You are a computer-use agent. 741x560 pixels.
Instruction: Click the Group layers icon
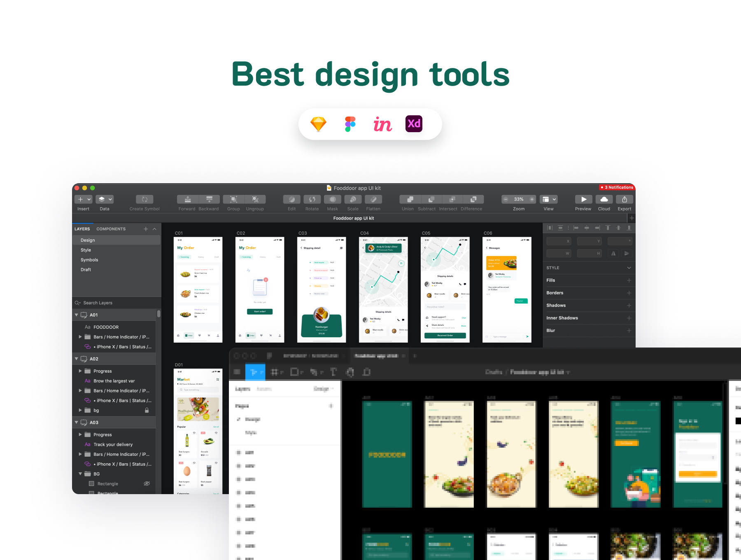pos(233,199)
